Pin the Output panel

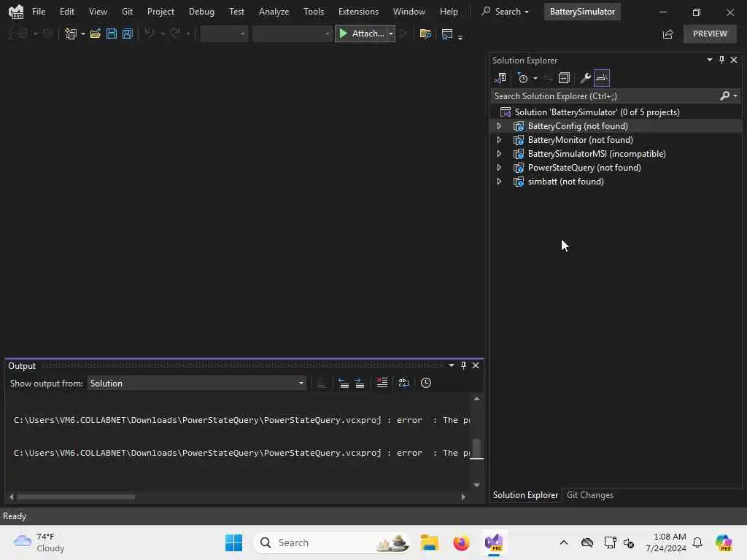click(x=463, y=365)
